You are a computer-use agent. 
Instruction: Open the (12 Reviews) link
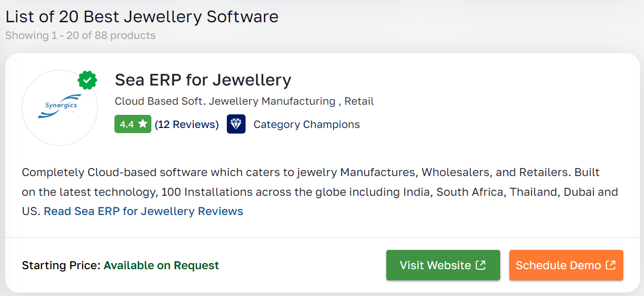186,124
